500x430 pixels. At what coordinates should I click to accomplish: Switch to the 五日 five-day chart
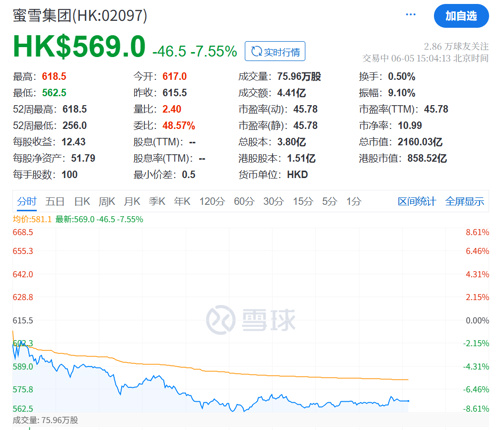point(55,201)
